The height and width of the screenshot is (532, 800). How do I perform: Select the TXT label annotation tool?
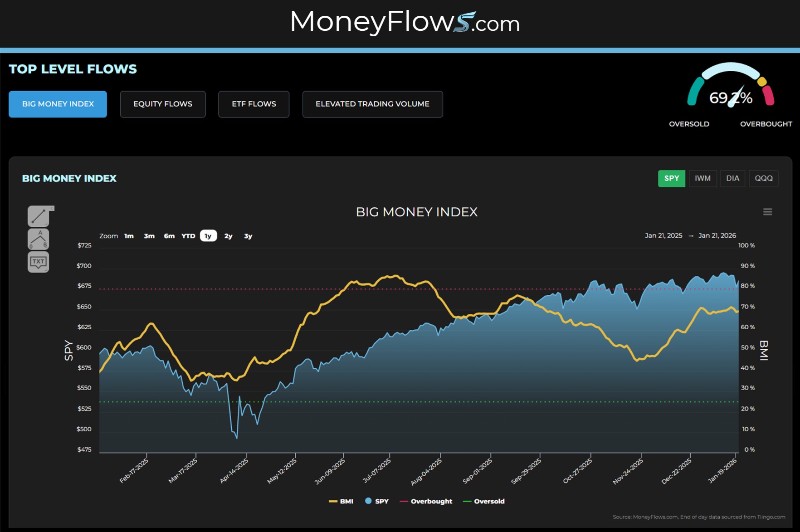[38, 262]
